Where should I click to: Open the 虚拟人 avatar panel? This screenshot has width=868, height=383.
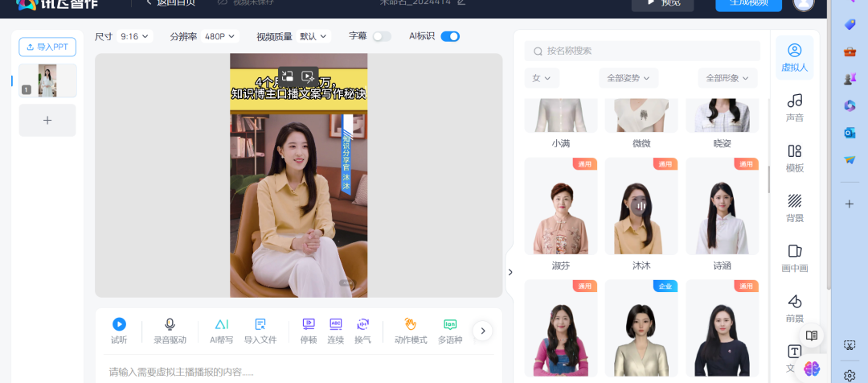point(794,58)
